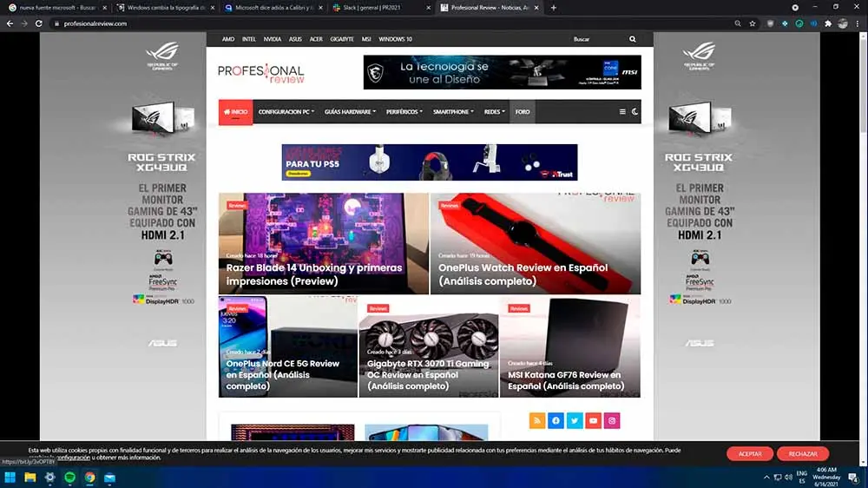Click the browser forward arrow
868x488 pixels.
23,23
